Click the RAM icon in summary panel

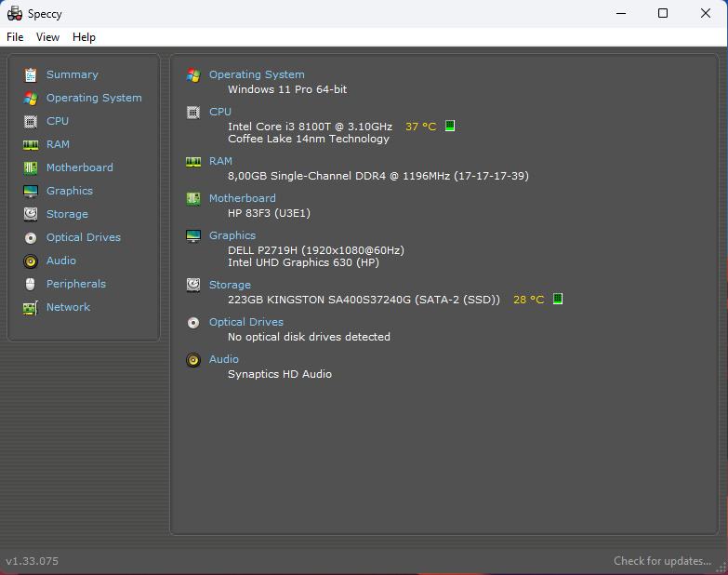pyautogui.click(x=193, y=162)
